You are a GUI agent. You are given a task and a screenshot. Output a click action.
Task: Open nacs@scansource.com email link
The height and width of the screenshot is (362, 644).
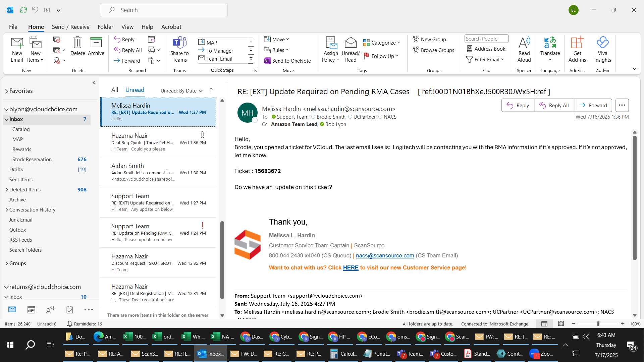point(385,255)
